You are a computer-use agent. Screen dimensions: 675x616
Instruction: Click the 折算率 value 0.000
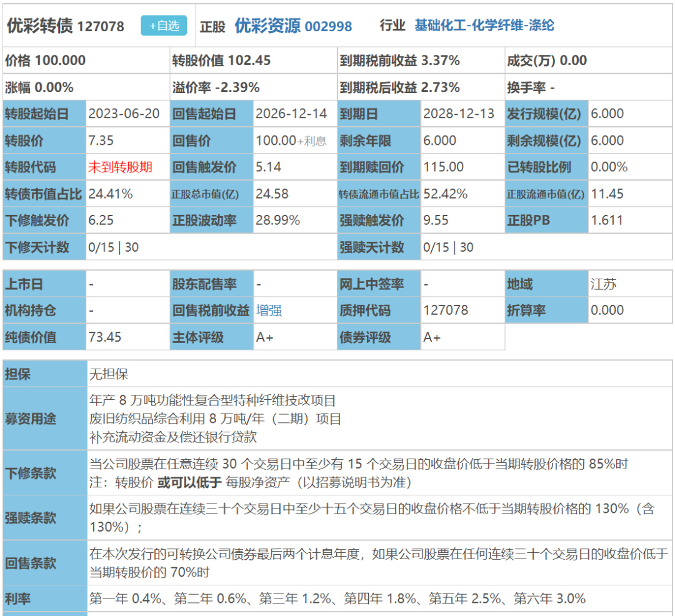coord(607,310)
